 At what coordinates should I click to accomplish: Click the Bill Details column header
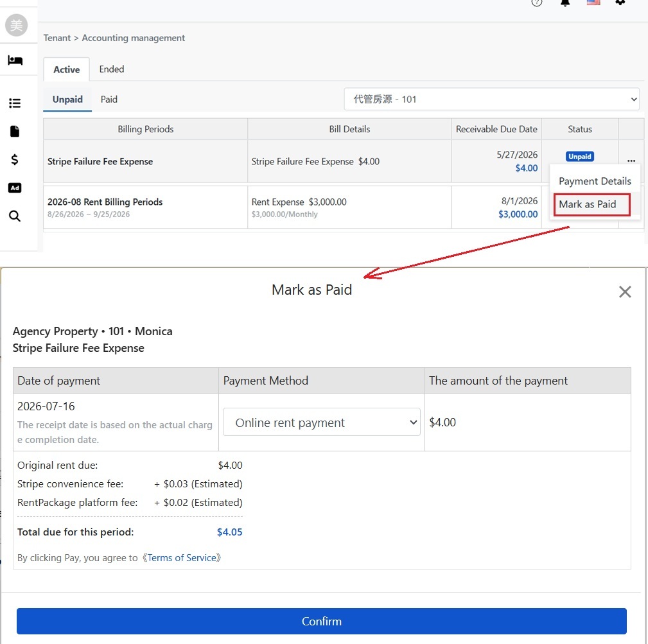(349, 129)
